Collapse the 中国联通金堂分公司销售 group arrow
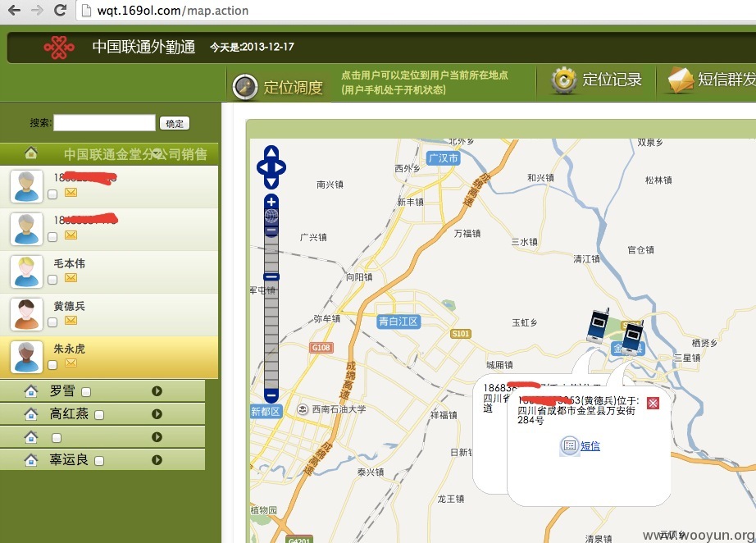The image size is (756, 543). (x=157, y=154)
